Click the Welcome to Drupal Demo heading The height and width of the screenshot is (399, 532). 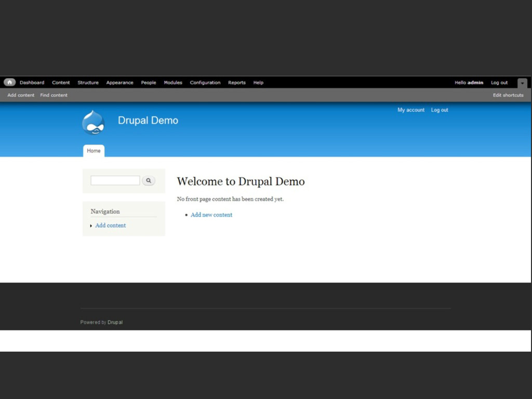(241, 181)
